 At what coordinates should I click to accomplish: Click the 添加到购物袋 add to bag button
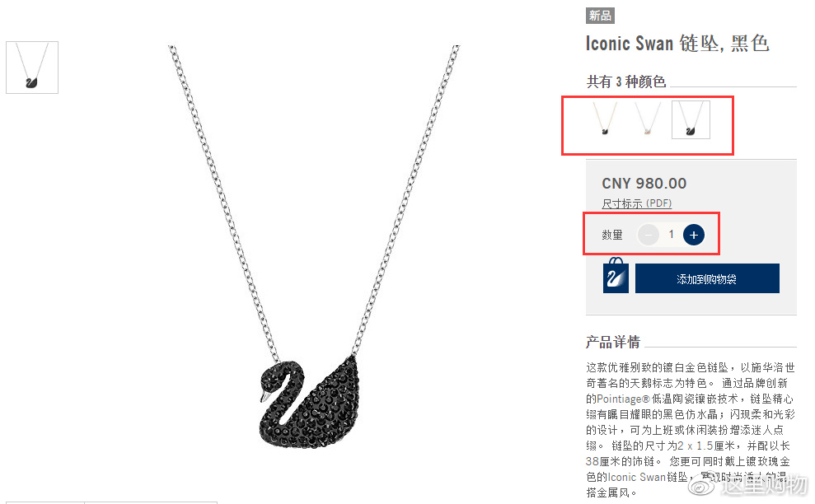pyautogui.click(x=707, y=278)
